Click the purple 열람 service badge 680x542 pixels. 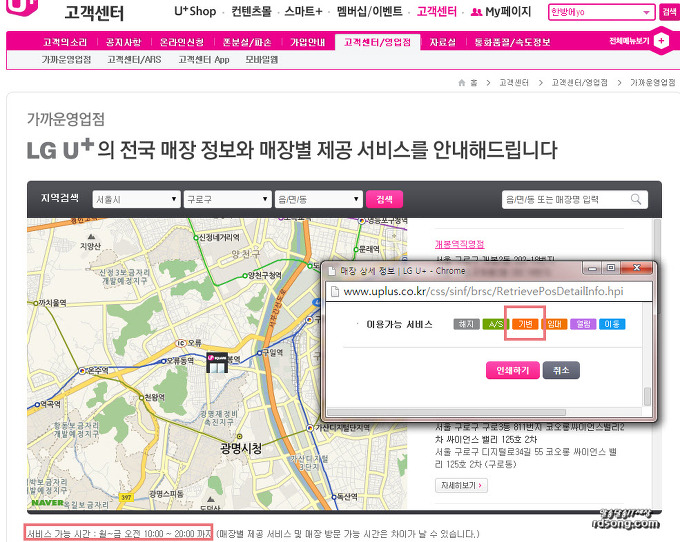point(583,324)
